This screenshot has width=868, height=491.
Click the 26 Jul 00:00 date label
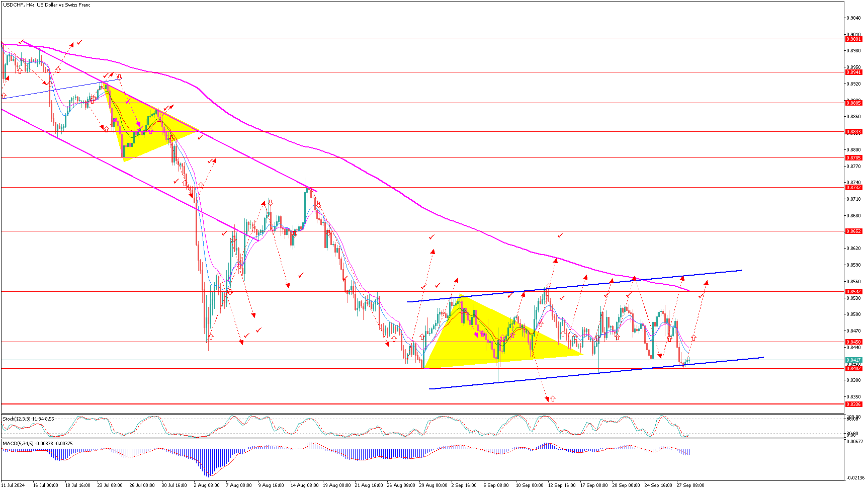(x=142, y=485)
